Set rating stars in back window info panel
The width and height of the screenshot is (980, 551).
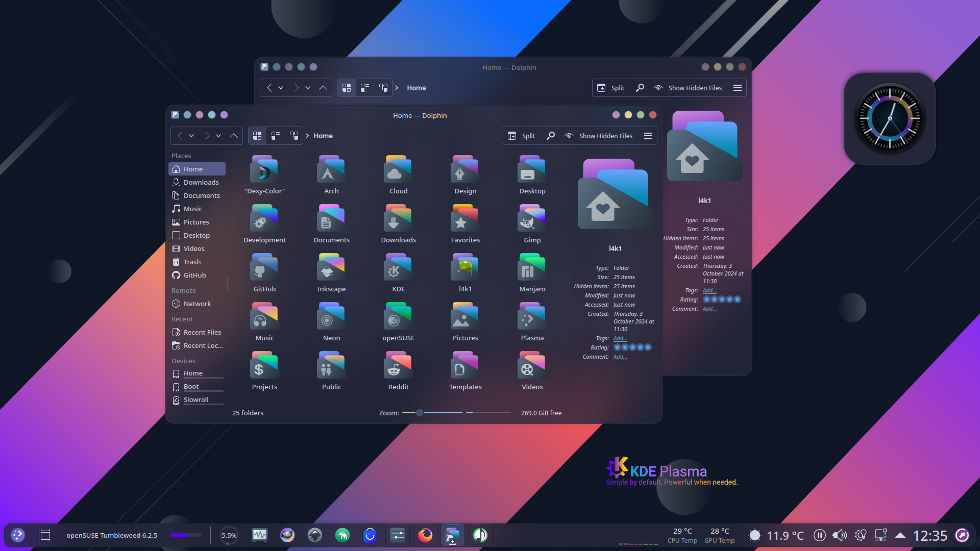pyautogui.click(x=722, y=299)
